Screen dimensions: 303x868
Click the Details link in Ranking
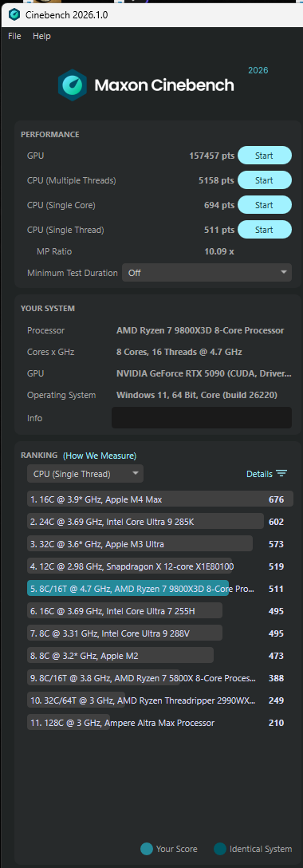coord(259,474)
